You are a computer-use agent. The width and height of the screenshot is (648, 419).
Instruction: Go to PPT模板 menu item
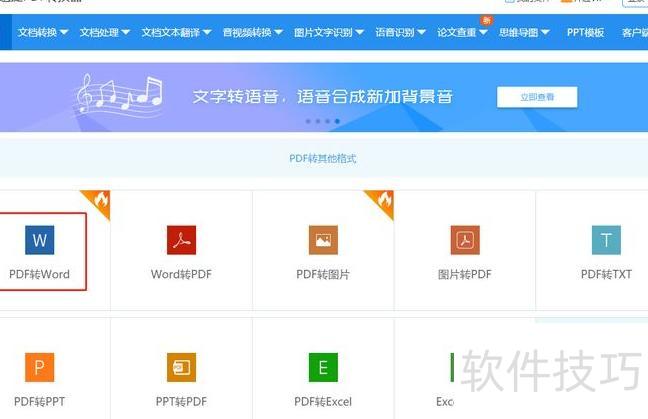(x=585, y=32)
